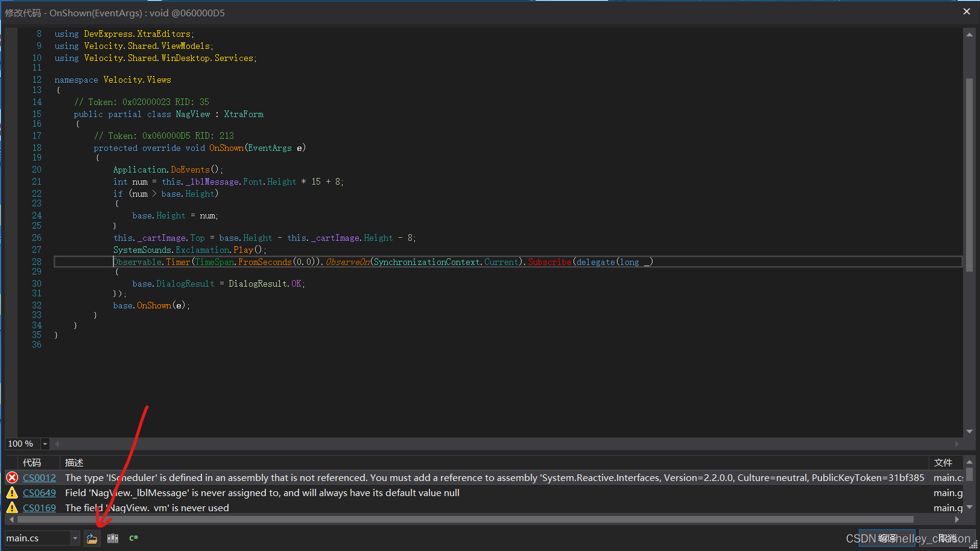Click the warning icon beside CS0649
The image size is (980, 551).
(x=12, y=492)
